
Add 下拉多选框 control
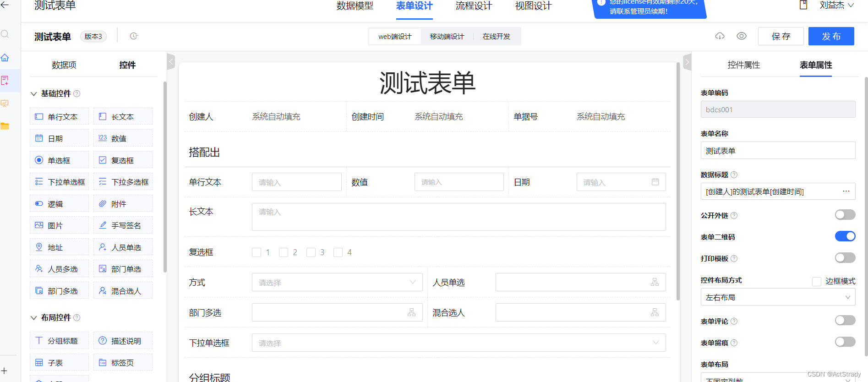point(123,182)
